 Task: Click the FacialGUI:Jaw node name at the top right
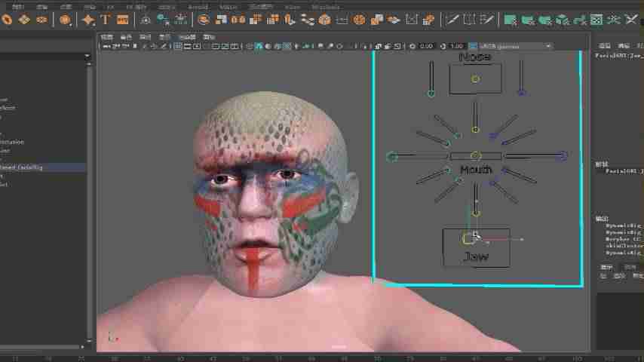[619, 56]
